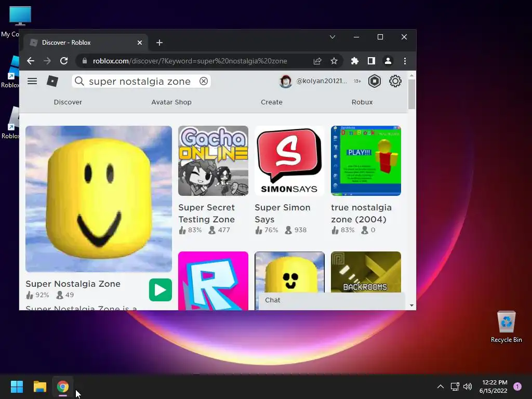Open Gacha Online game thumbnail
Screen dimensions: 532x399
click(x=213, y=161)
